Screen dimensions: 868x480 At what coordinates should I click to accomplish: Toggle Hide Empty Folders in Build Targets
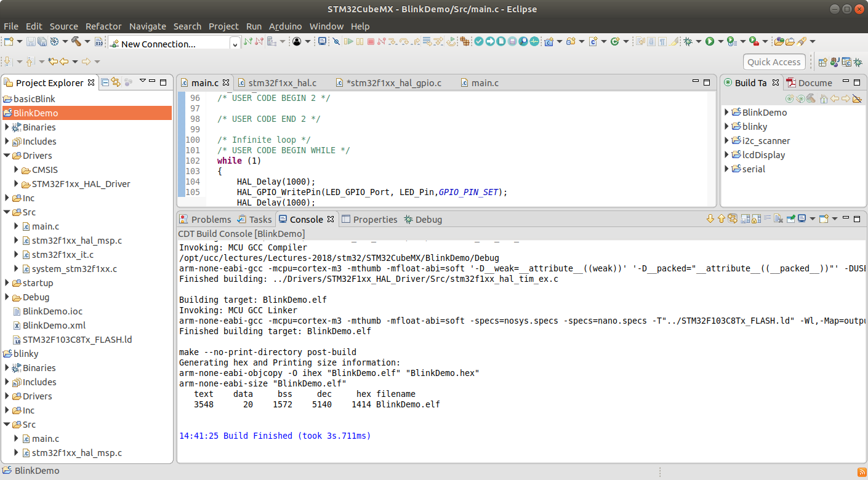click(x=857, y=98)
